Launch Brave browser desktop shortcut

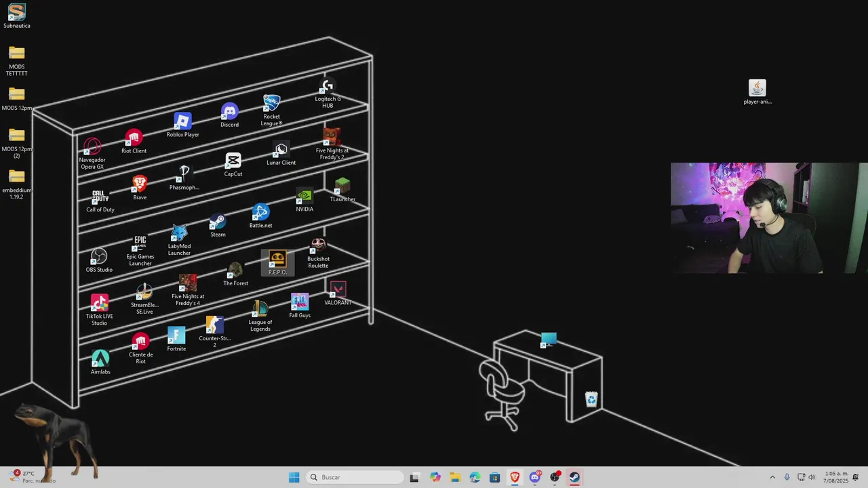click(x=140, y=188)
